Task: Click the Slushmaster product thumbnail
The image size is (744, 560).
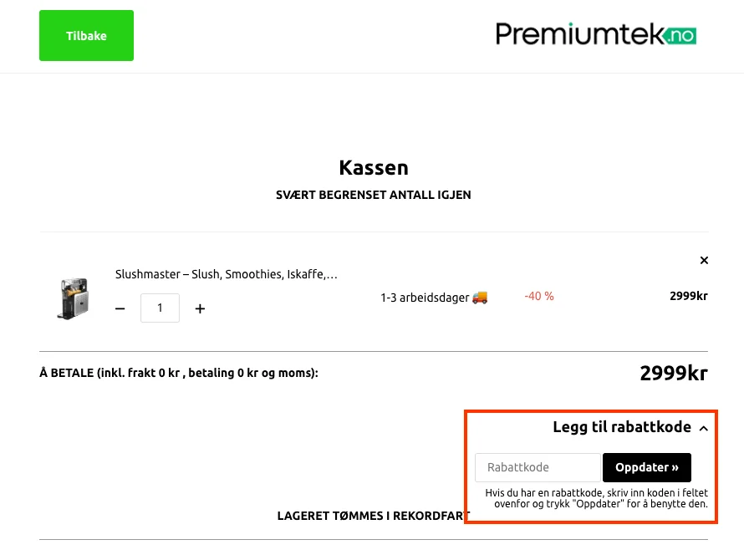Action: tap(74, 298)
